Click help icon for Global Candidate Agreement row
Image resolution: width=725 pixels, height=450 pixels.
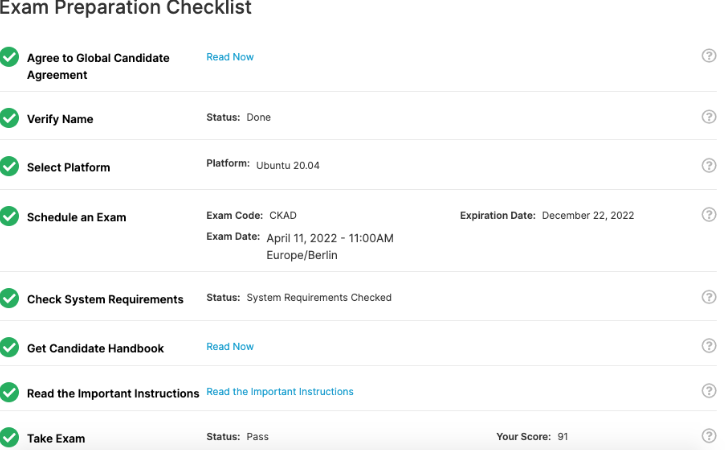(709, 57)
